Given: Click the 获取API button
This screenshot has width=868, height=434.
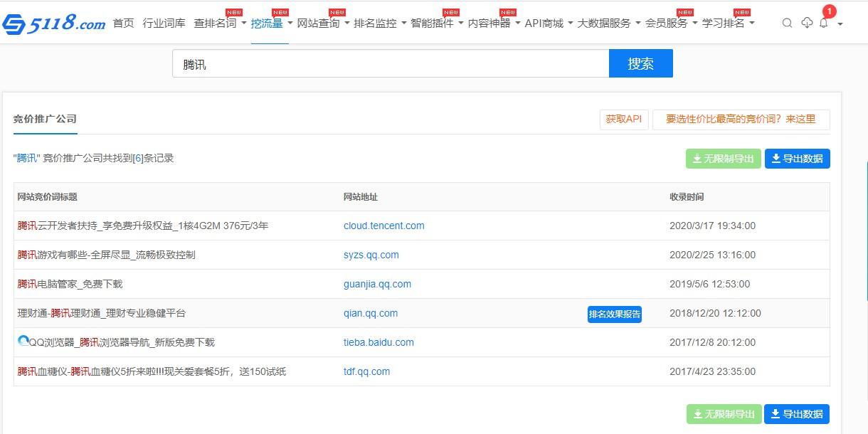Looking at the screenshot, I should point(624,119).
